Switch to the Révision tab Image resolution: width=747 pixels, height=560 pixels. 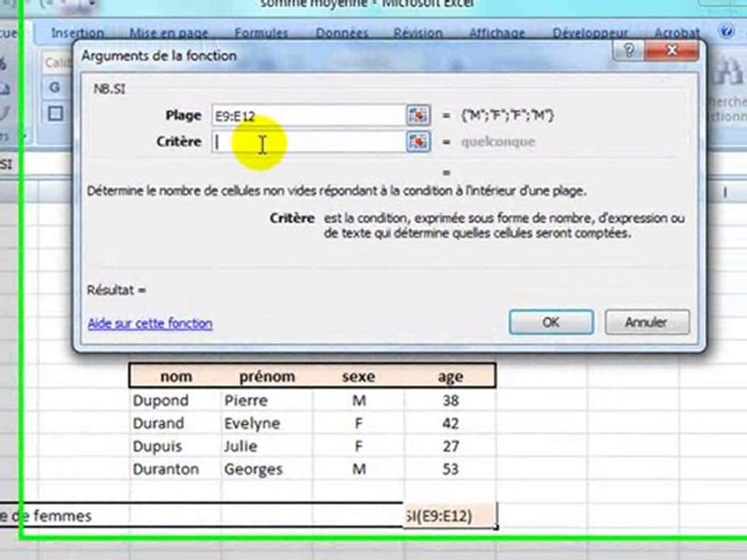coord(419,33)
